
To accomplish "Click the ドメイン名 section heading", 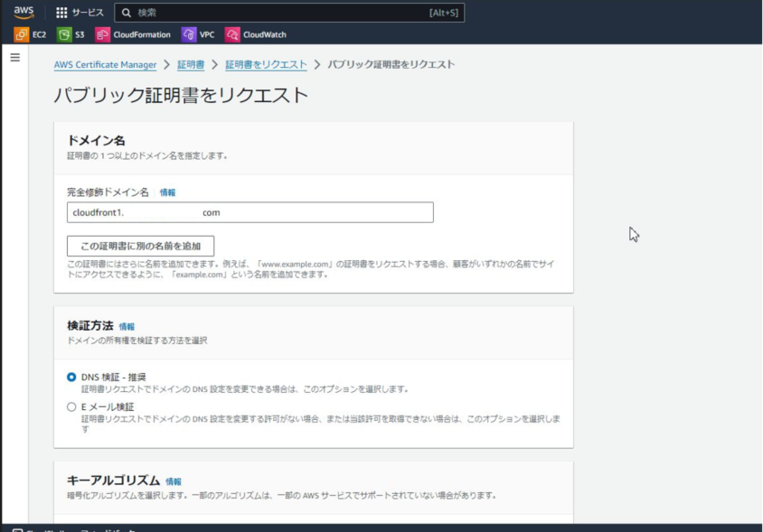I will pyautogui.click(x=97, y=141).
